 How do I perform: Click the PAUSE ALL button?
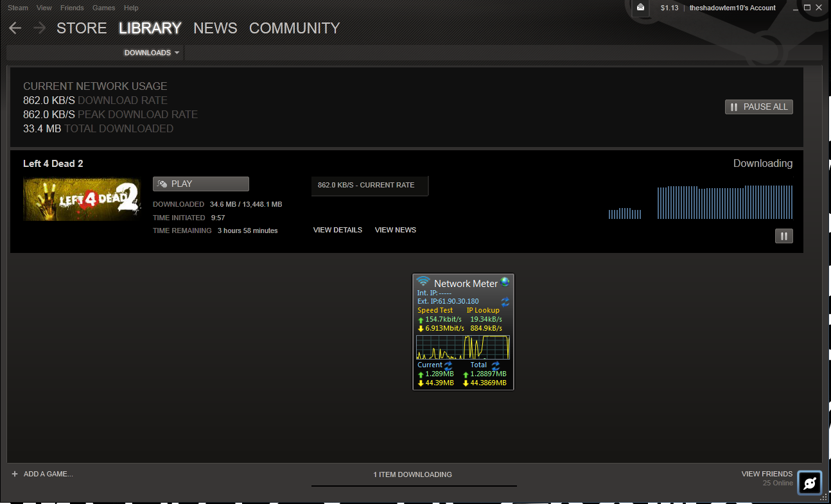click(759, 107)
